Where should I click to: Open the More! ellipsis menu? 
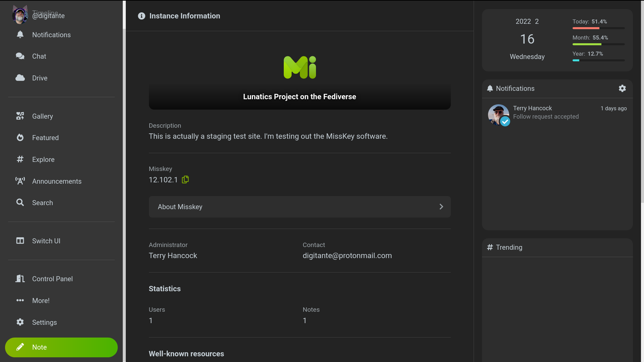tap(20, 301)
